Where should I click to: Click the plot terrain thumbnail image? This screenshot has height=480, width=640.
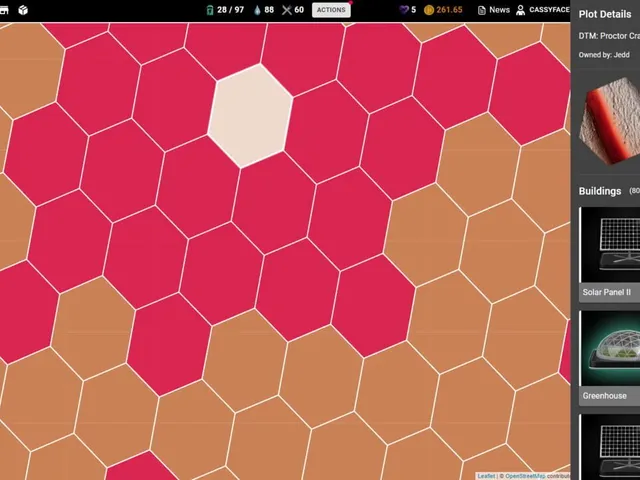609,121
